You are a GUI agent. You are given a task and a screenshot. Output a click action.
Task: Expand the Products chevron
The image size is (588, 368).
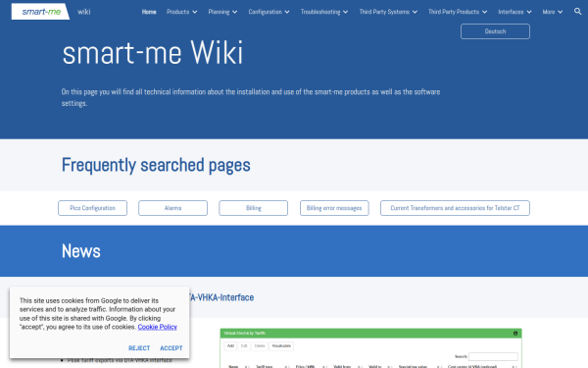tap(195, 12)
